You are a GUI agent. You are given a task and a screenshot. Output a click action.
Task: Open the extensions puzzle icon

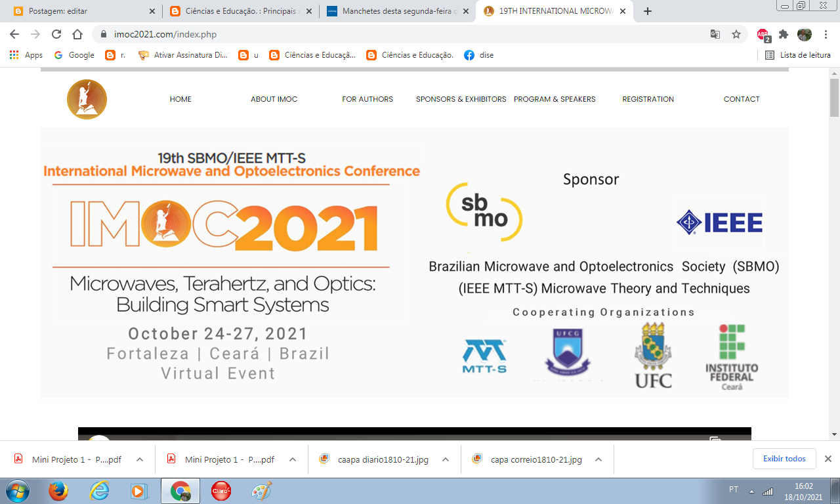[x=784, y=34]
